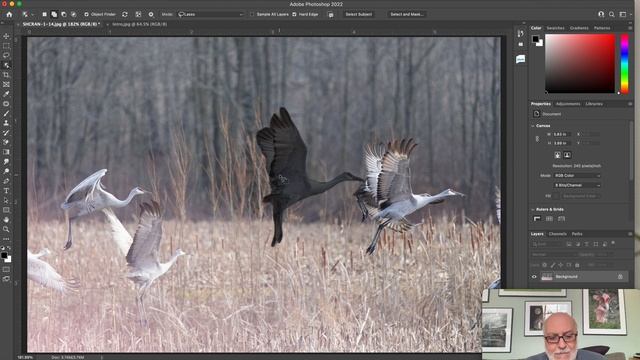Viewport: 640px width, 360px height.
Task: Open the Edit Toolbar three-dots menu
Action: point(6,239)
